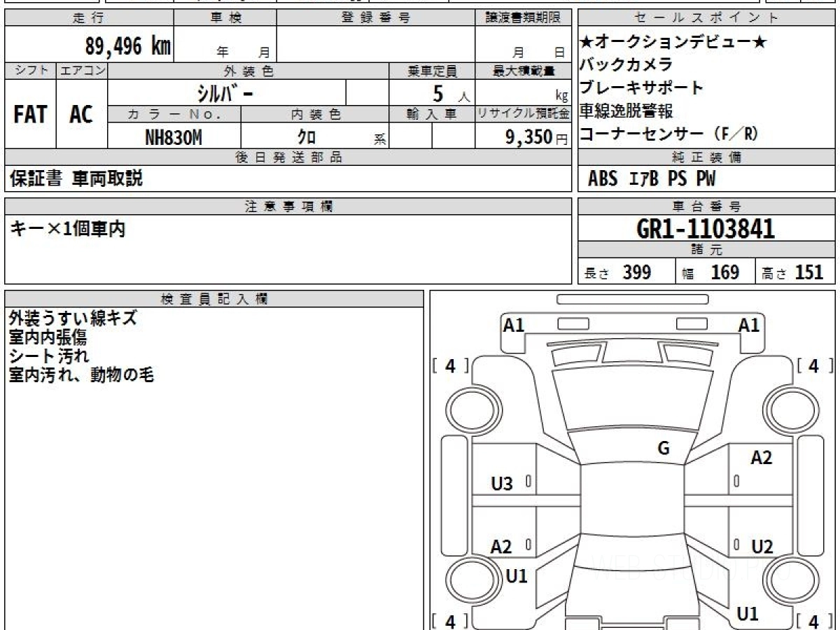This screenshot has height=630, width=840.
Task: Click the 保証書 車両取説 text
Action: [x=76, y=179]
